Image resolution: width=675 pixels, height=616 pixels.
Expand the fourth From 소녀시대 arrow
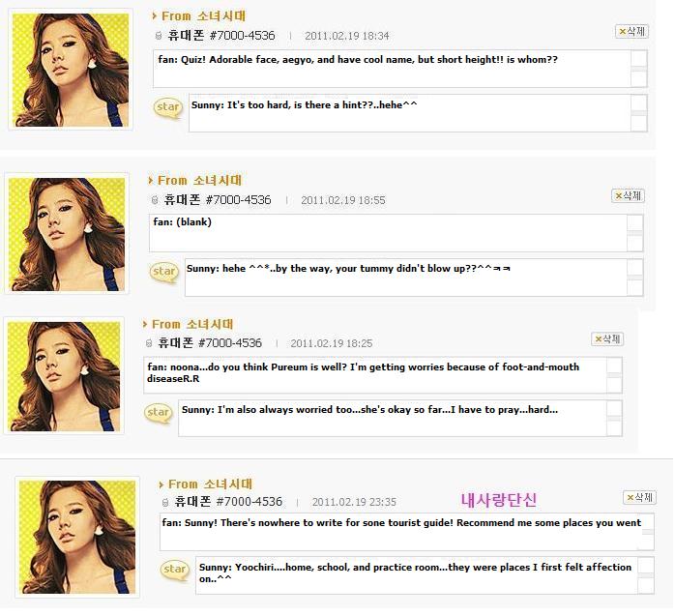tap(161, 484)
